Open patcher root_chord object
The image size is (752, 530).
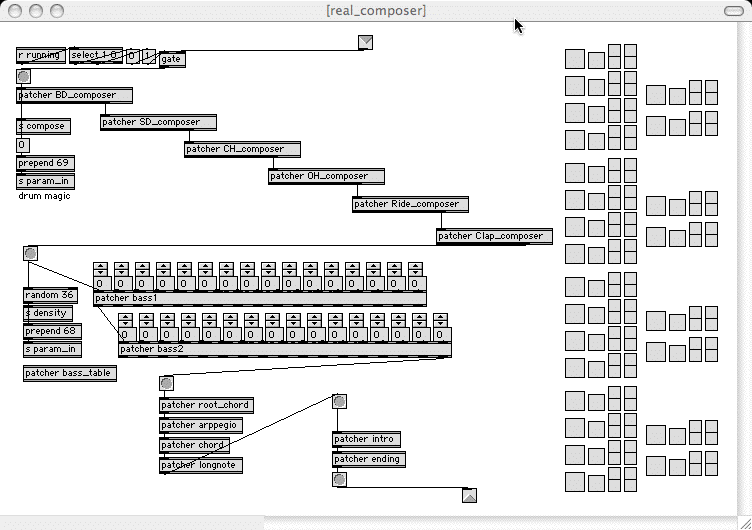206,405
